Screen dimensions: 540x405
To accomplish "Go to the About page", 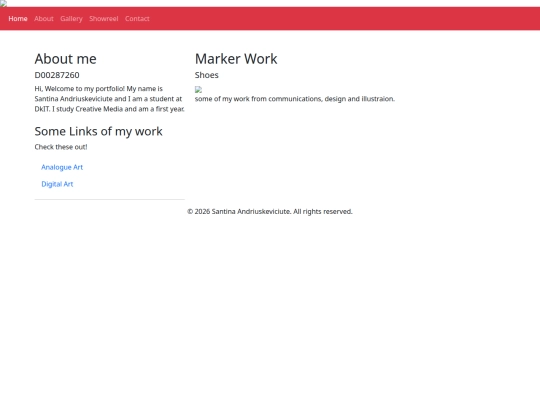I will pyautogui.click(x=44, y=19).
